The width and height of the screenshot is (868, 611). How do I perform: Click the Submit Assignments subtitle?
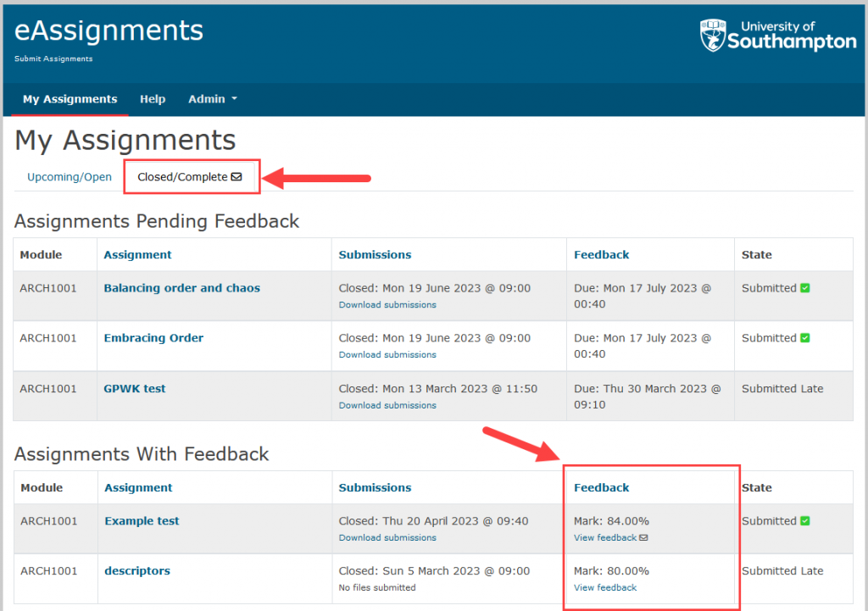(53, 58)
